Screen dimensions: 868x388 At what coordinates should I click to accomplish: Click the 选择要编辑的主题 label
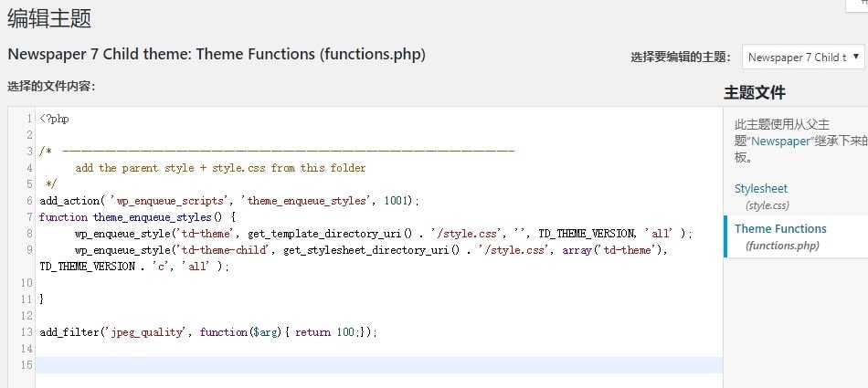[x=681, y=57]
